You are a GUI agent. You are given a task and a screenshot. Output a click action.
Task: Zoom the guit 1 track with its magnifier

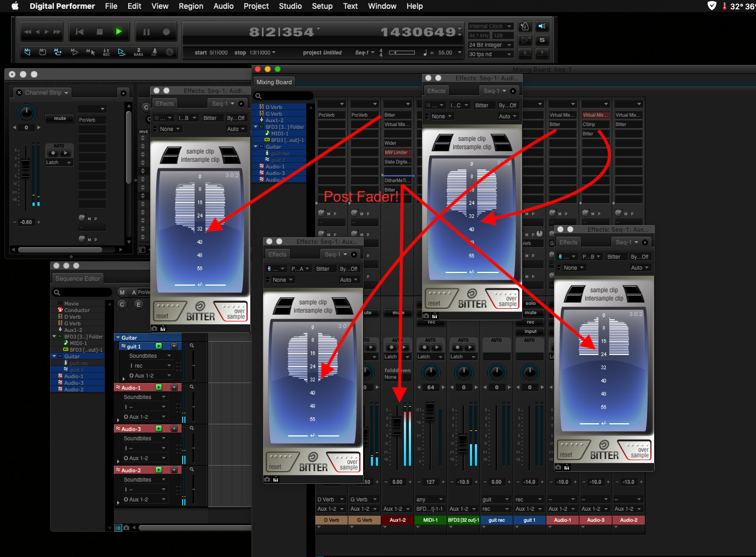(191, 346)
